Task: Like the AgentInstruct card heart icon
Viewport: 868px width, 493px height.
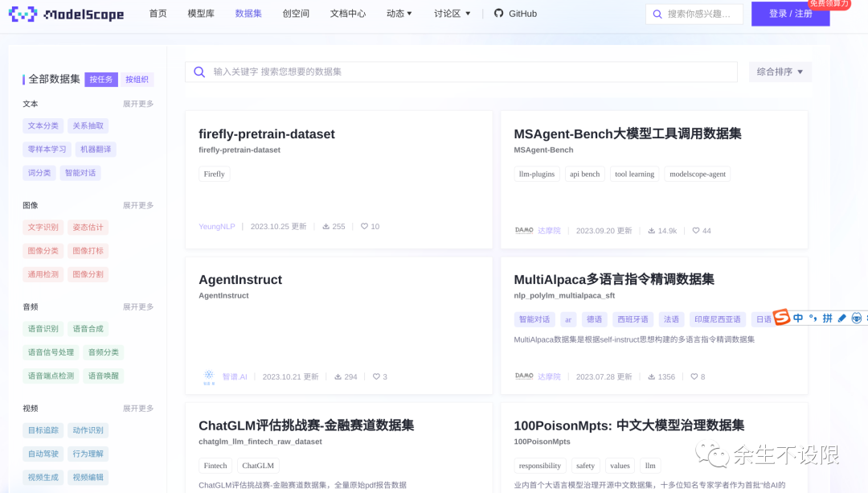Action: pos(376,376)
